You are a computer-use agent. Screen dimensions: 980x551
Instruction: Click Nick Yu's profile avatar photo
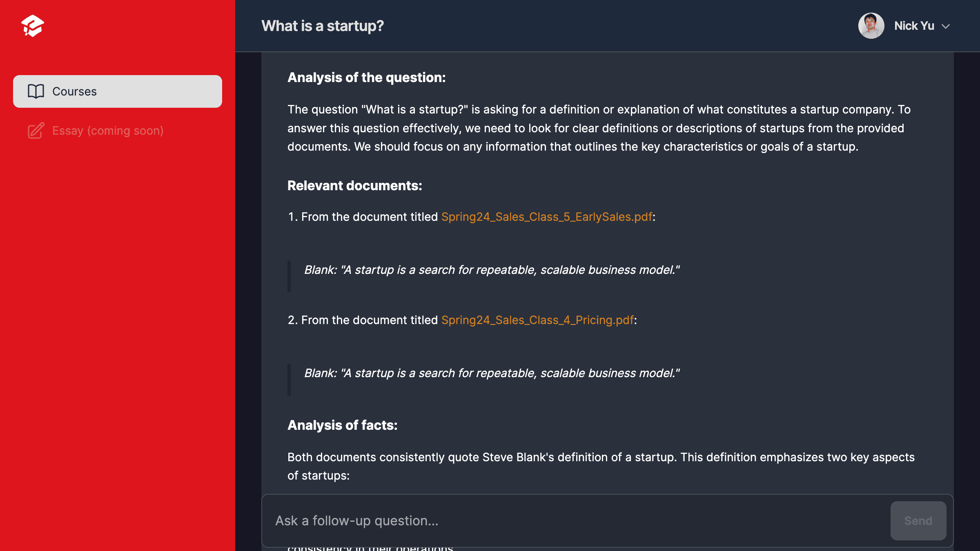[x=871, y=26]
